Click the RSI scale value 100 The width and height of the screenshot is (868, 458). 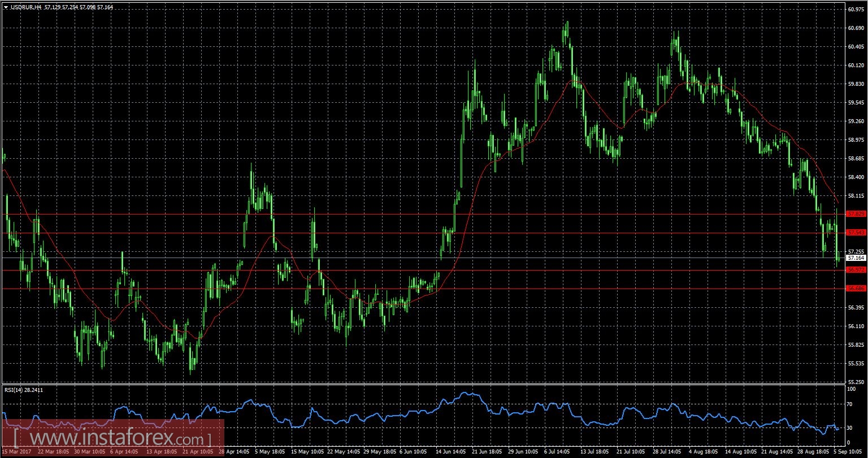click(853, 389)
